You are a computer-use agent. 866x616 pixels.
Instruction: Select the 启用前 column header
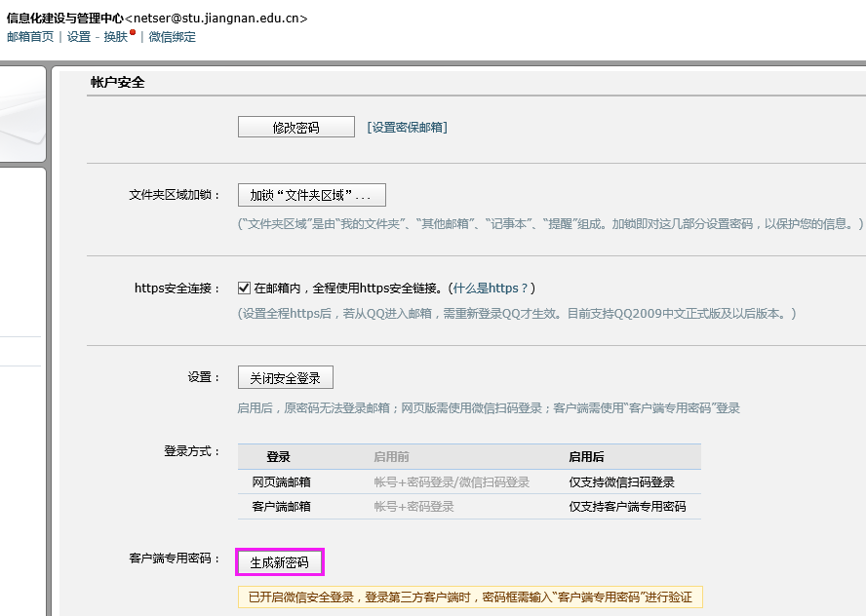click(391, 457)
